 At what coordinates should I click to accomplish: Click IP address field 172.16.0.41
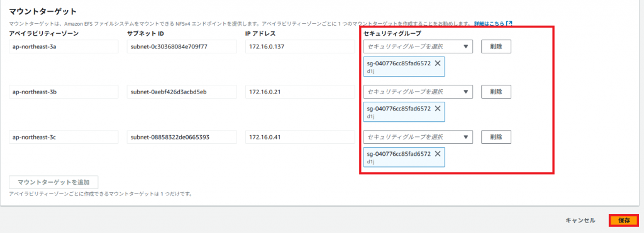pyautogui.click(x=300, y=137)
